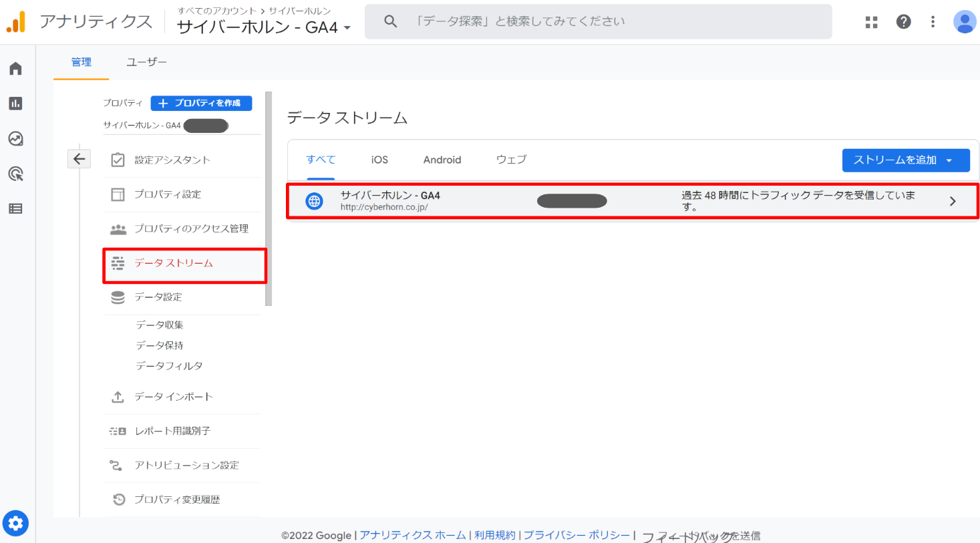Click the back arrow button in admin column
Image resolution: width=980 pixels, height=543 pixels.
click(79, 159)
